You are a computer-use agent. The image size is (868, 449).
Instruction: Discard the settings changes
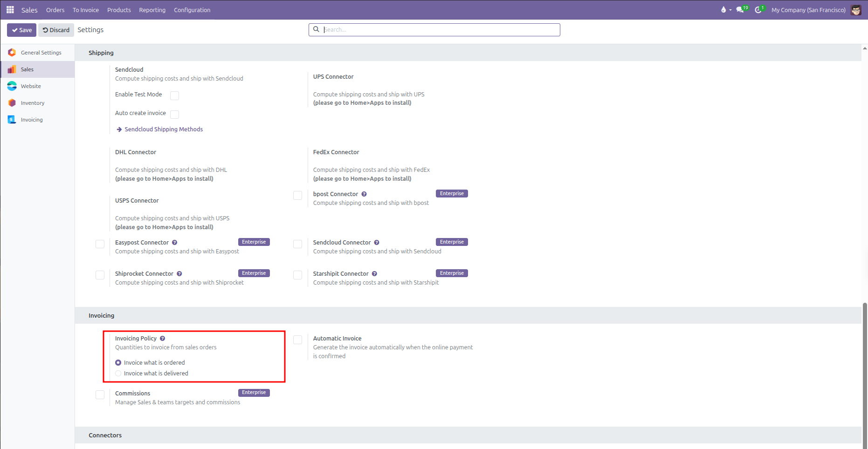click(56, 30)
